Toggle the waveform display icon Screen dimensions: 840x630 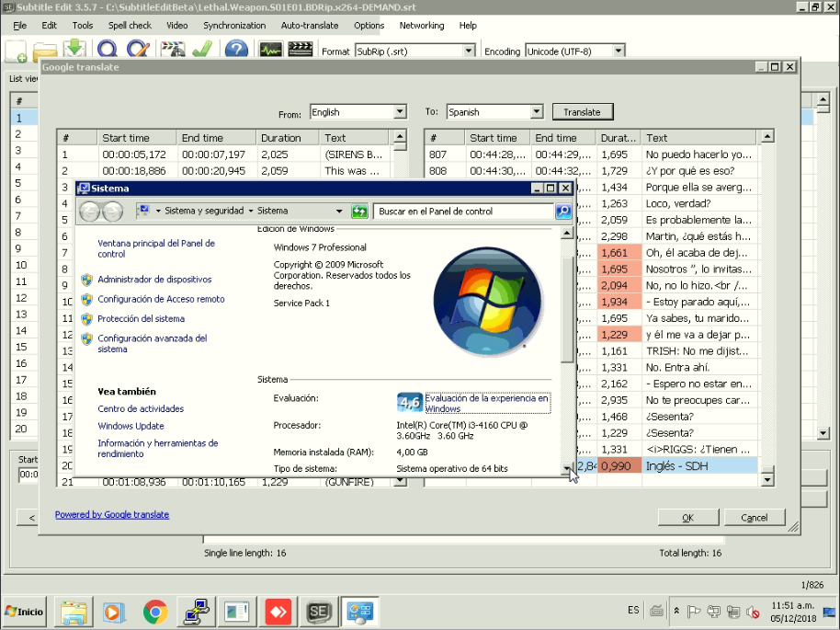(x=270, y=50)
